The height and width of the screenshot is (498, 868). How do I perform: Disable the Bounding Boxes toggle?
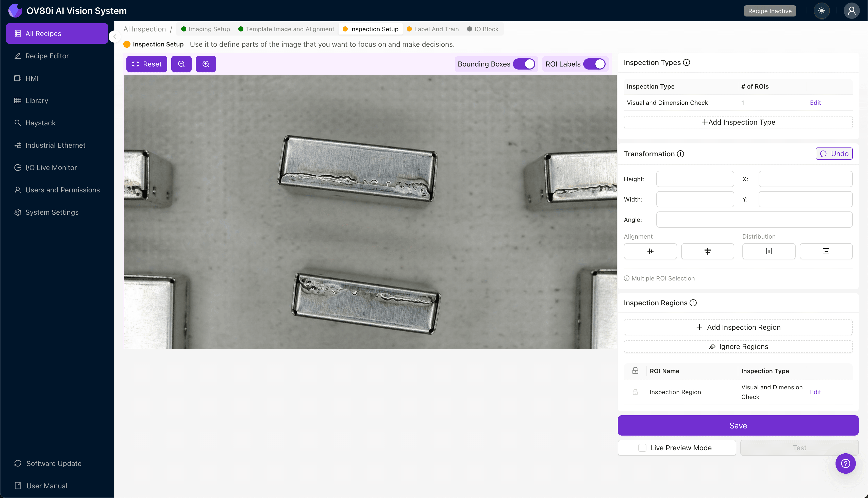coord(524,64)
